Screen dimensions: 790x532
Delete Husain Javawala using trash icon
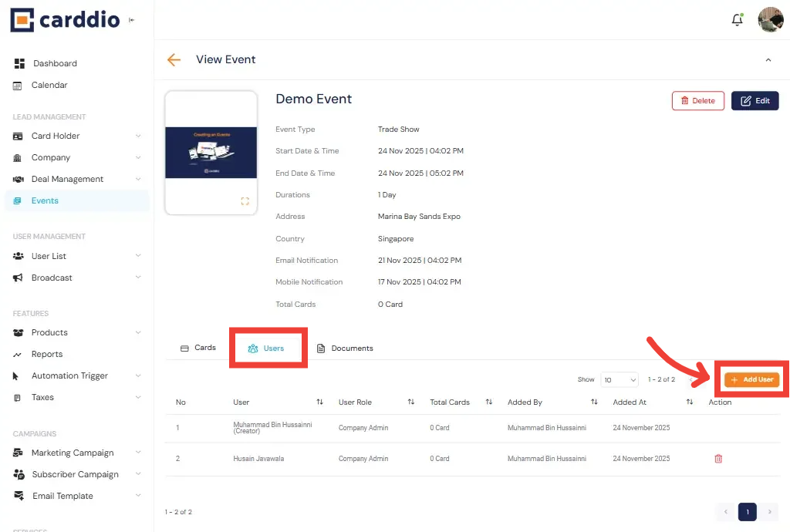[718, 459]
